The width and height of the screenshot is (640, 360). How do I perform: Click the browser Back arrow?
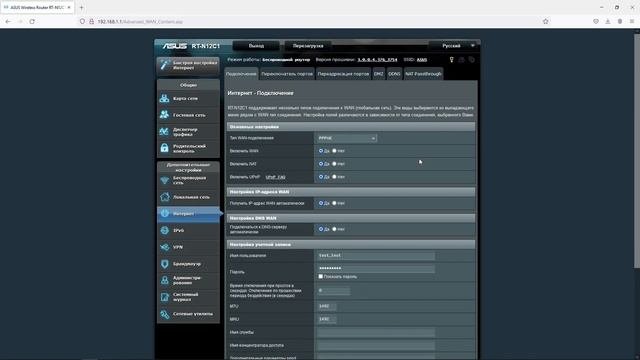(8, 21)
